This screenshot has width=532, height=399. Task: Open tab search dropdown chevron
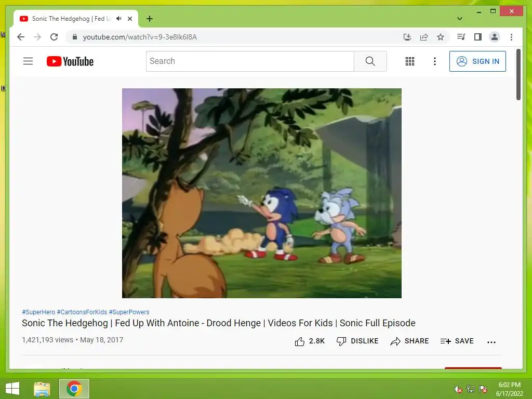[x=460, y=19]
